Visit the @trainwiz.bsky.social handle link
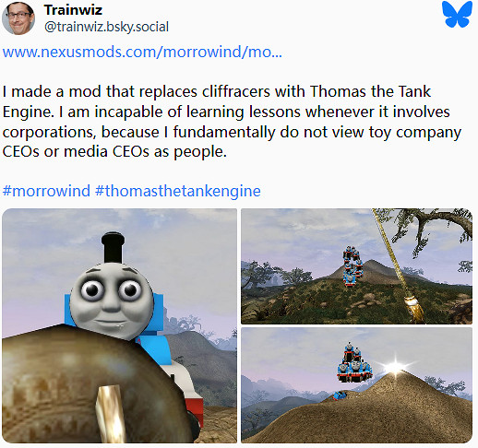This screenshot has height=448, width=478. [106, 27]
